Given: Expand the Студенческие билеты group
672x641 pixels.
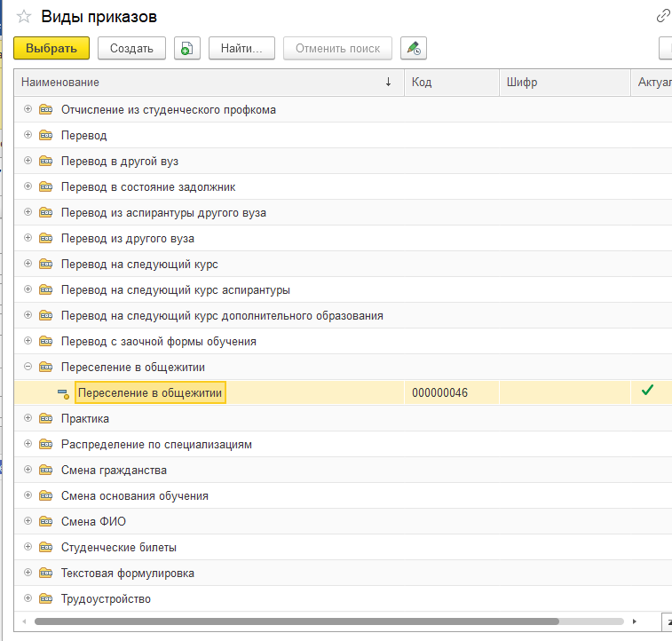Looking at the screenshot, I should pyautogui.click(x=28, y=546).
